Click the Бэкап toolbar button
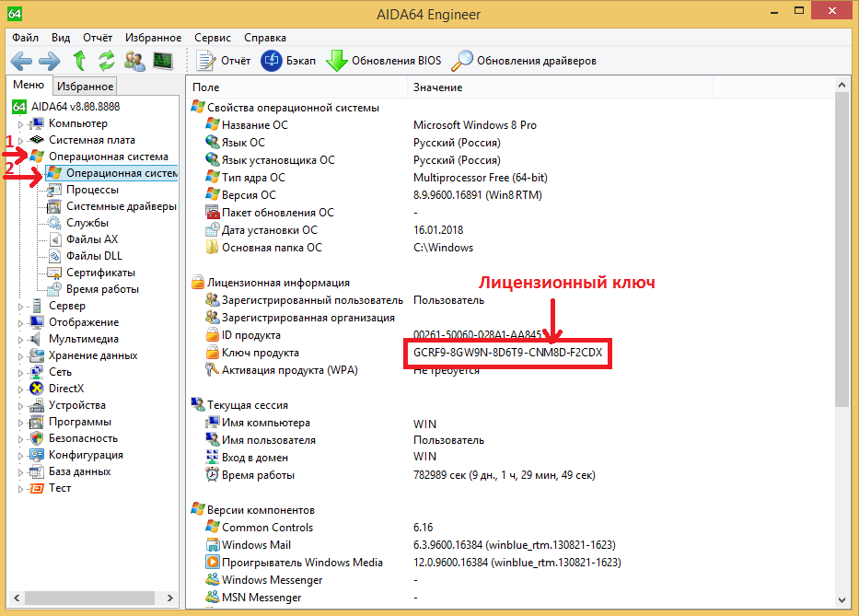 [288, 61]
